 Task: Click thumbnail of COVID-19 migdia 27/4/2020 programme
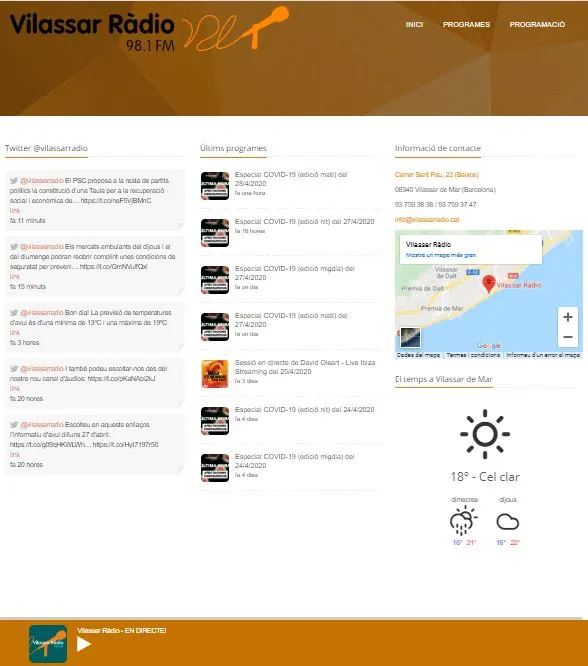[215, 279]
